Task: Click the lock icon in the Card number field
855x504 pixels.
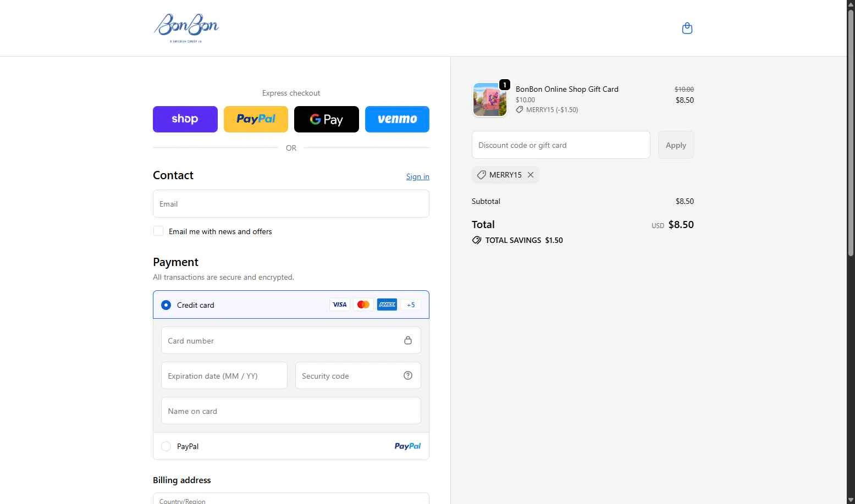Action: tap(408, 340)
